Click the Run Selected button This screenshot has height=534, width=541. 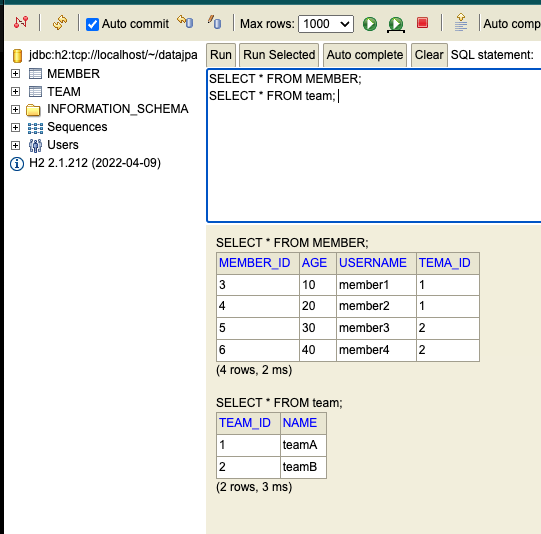(279, 55)
